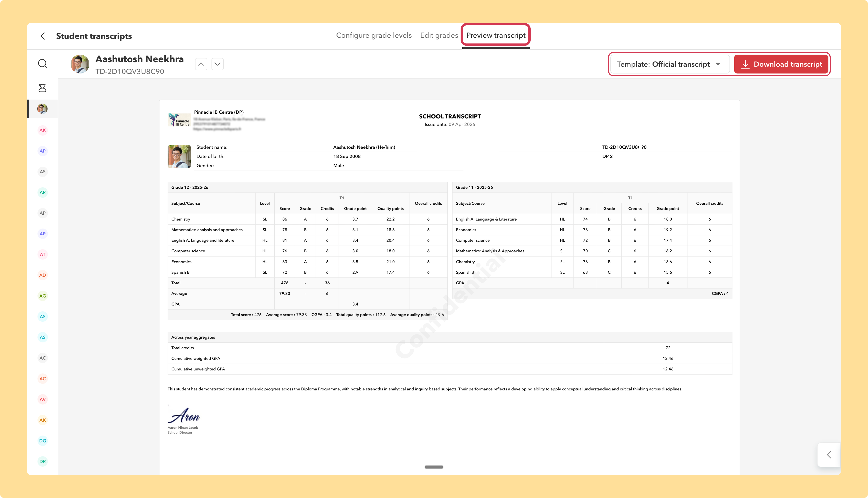Open the green AR student avatar

[42, 192]
